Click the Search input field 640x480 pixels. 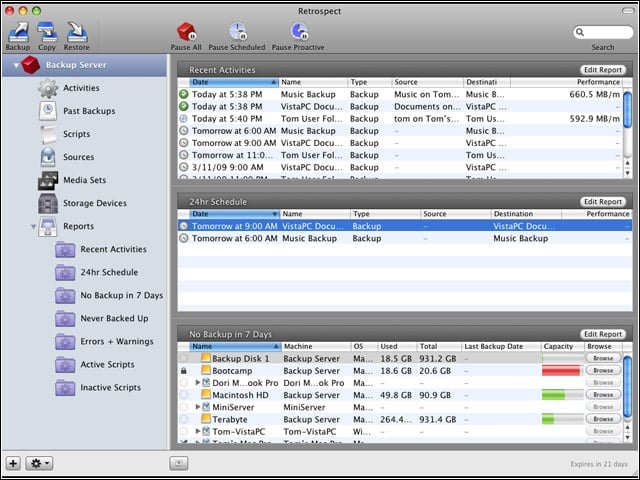coord(603,32)
